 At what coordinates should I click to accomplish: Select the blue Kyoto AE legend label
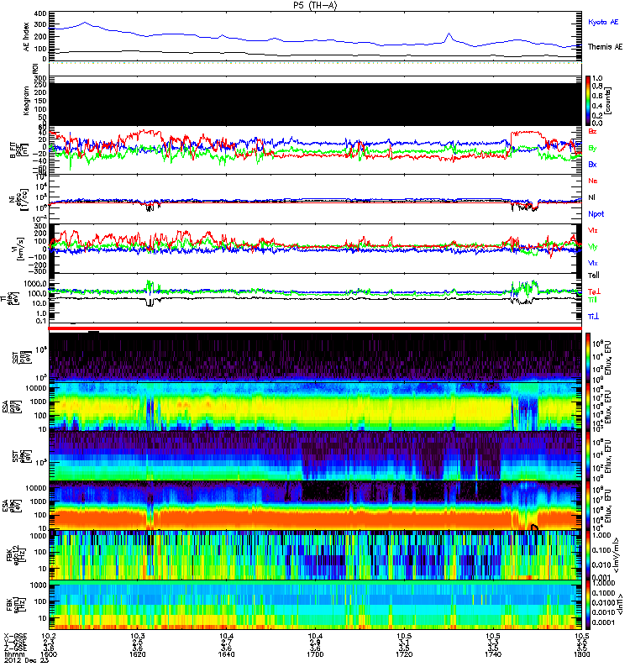[603, 22]
